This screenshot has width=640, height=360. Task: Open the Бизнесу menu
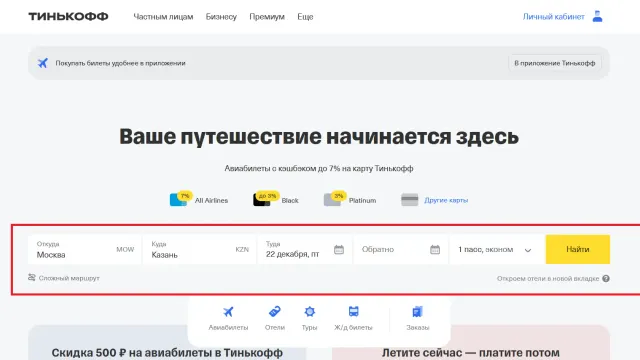pyautogui.click(x=221, y=17)
